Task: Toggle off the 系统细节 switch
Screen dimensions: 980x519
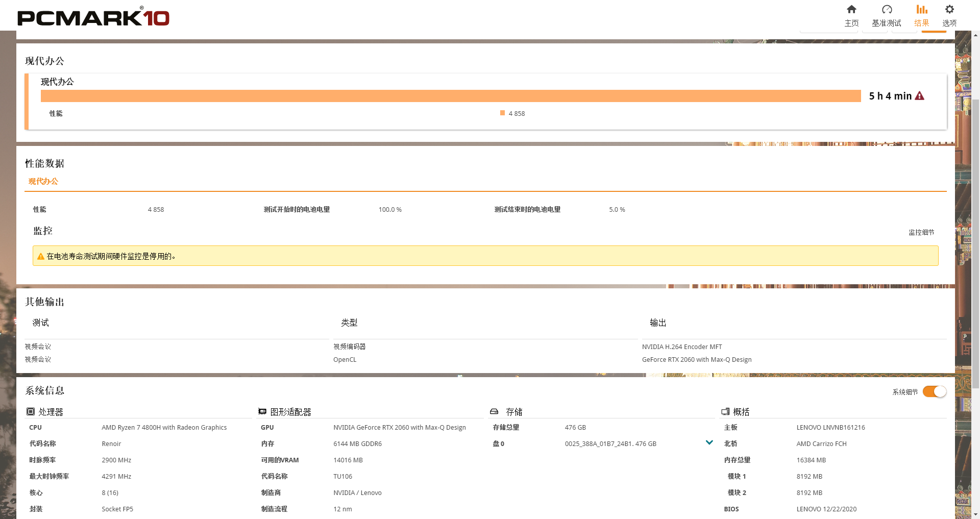Action: (x=934, y=391)
